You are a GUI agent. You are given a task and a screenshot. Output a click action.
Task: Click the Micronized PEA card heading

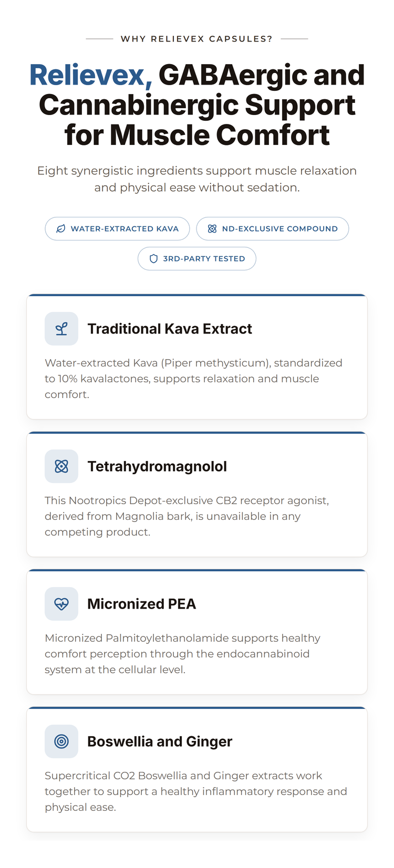coord(142,604)
